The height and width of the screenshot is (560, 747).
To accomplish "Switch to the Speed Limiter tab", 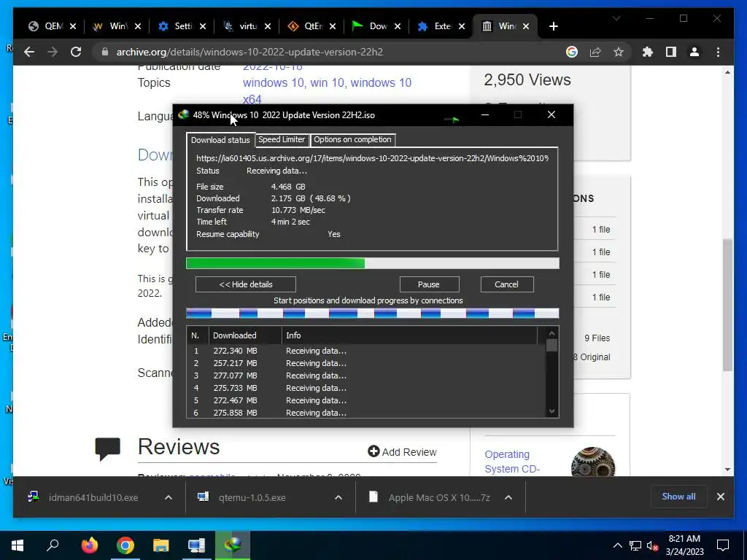I will point(281,139).
